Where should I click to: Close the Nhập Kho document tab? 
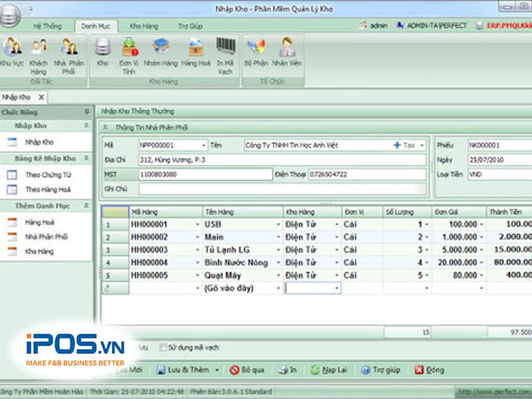point(41,97)
